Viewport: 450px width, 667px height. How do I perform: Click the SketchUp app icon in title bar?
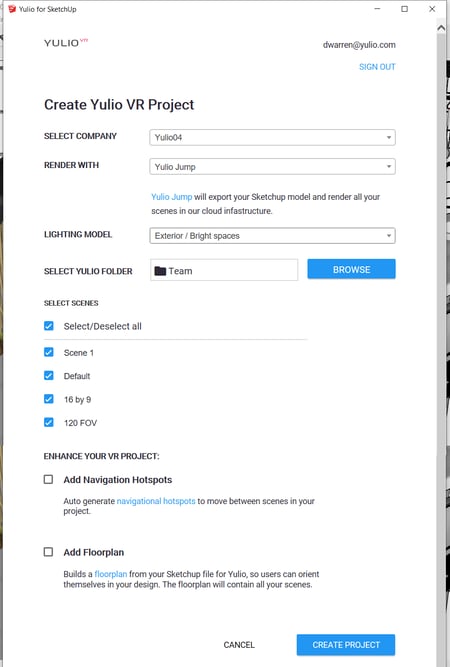coord(12,9)
